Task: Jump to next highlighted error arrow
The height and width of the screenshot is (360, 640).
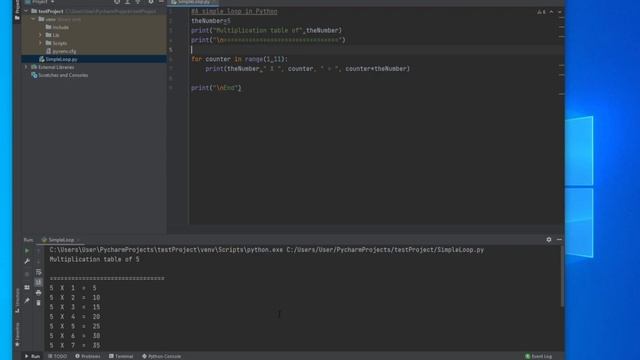Action: click(x=559, y=12)
